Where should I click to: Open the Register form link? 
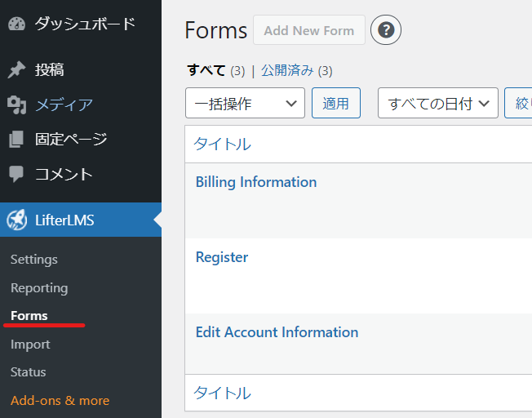[222, 257]
